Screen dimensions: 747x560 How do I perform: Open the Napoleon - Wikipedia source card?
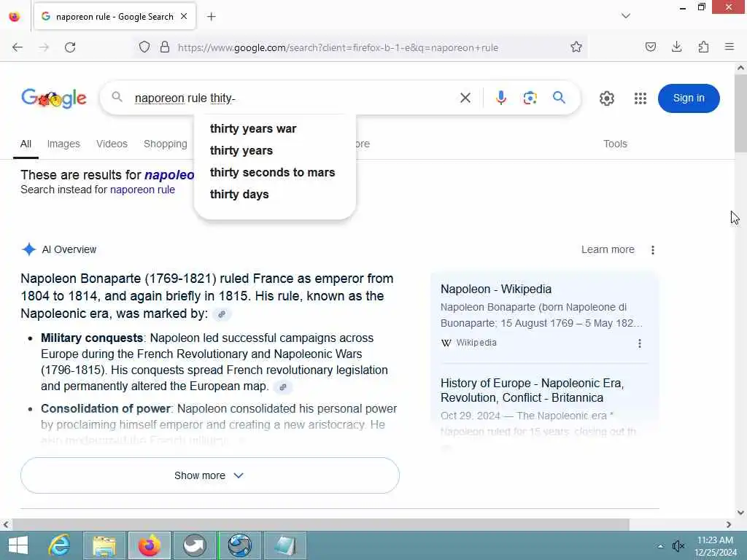(496, 289)
